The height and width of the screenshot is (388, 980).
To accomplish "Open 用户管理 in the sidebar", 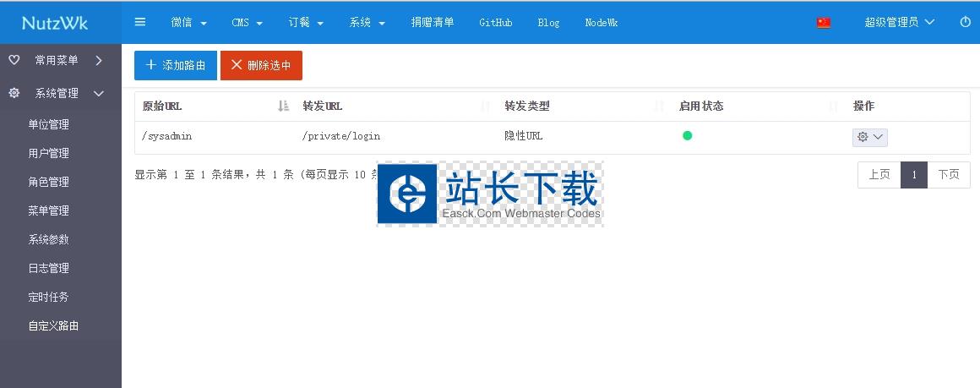I will point(48,153).
